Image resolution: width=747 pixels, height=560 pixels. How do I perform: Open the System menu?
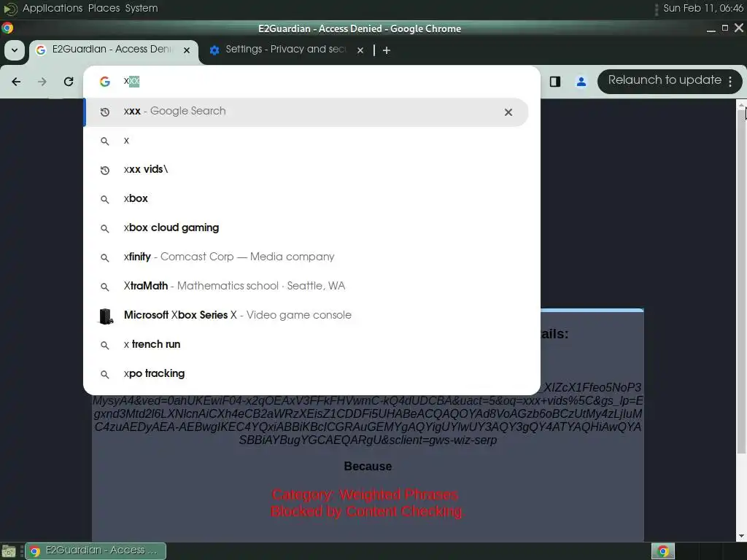click(x=142, y=8)
